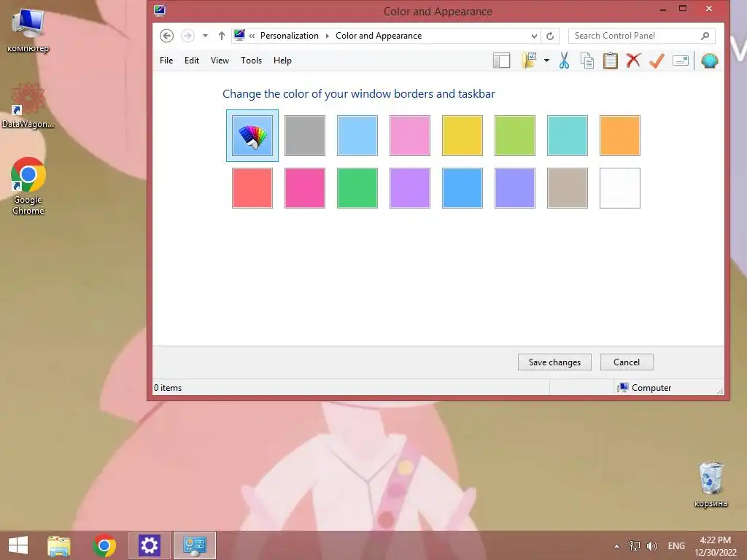
Task: Click the Cancel button
Action: (627, 362)
